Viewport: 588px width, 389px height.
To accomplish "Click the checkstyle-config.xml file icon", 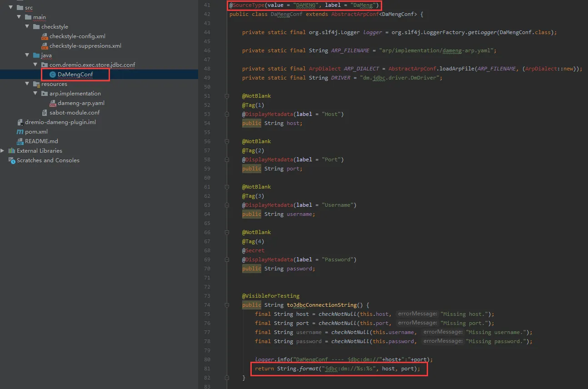I will [45, 36].
